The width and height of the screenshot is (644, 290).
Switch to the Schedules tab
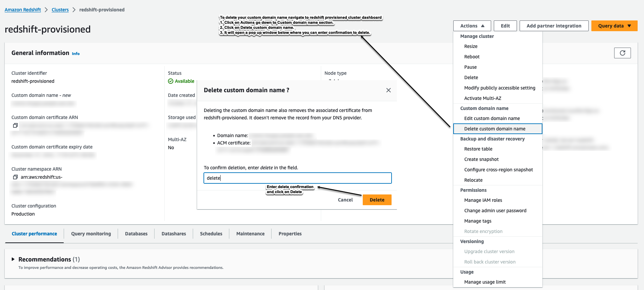coord(211,234)
